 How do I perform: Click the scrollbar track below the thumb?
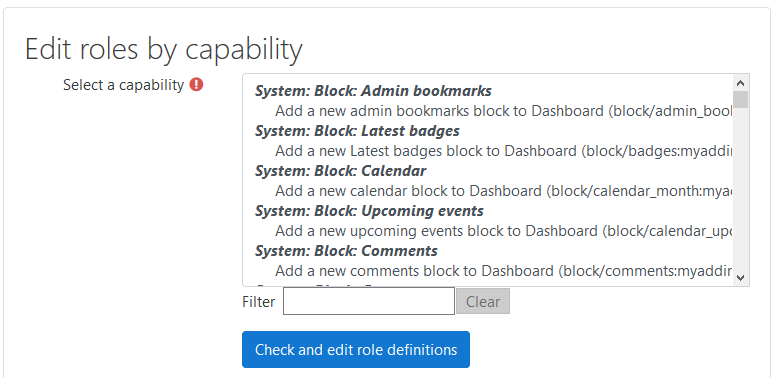[740, 189]
